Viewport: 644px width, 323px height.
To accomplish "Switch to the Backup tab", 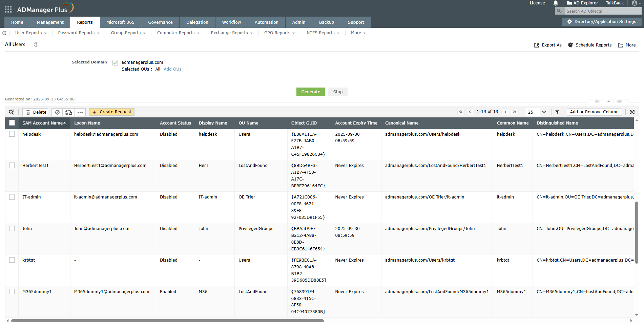I will (x=327, y=22).
